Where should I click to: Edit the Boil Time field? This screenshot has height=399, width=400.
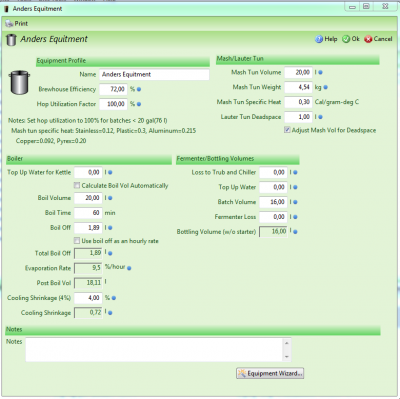[x=88, y=213]
